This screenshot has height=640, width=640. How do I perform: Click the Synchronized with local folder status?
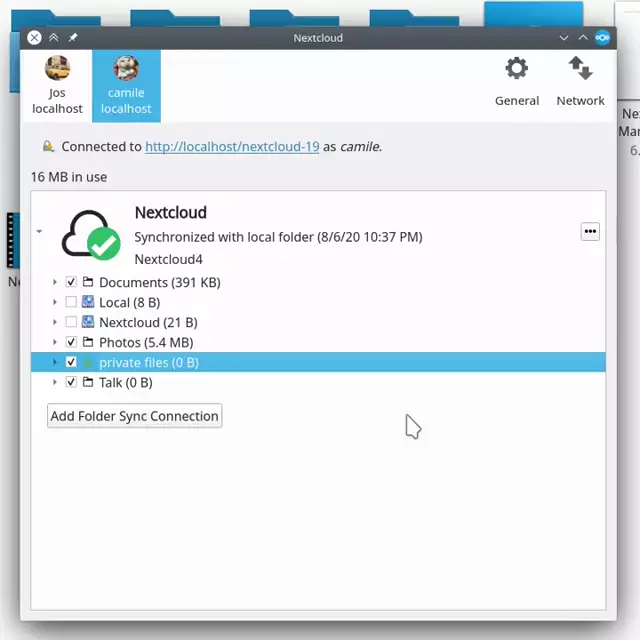point(278,237)
